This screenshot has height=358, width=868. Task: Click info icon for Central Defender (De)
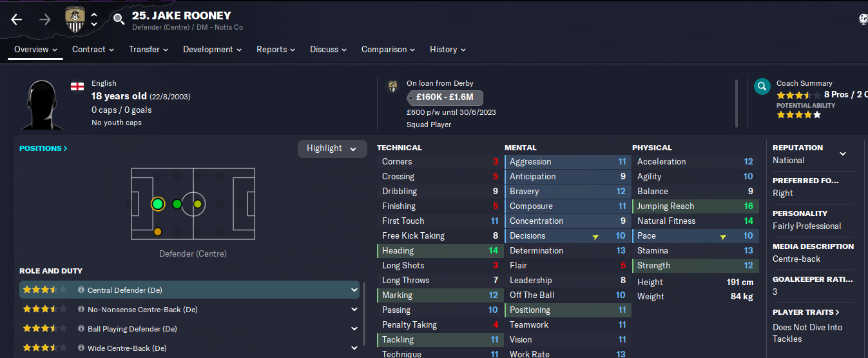click(x=81, y=290)
